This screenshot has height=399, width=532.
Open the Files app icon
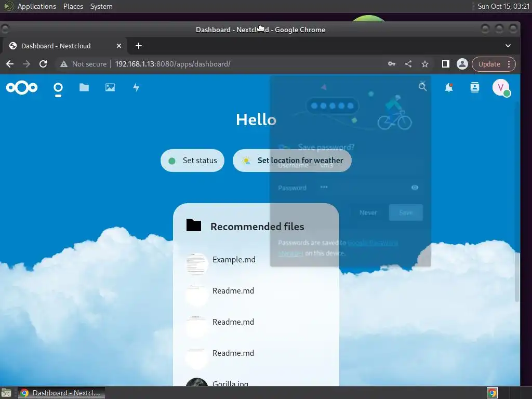(84, 87)
